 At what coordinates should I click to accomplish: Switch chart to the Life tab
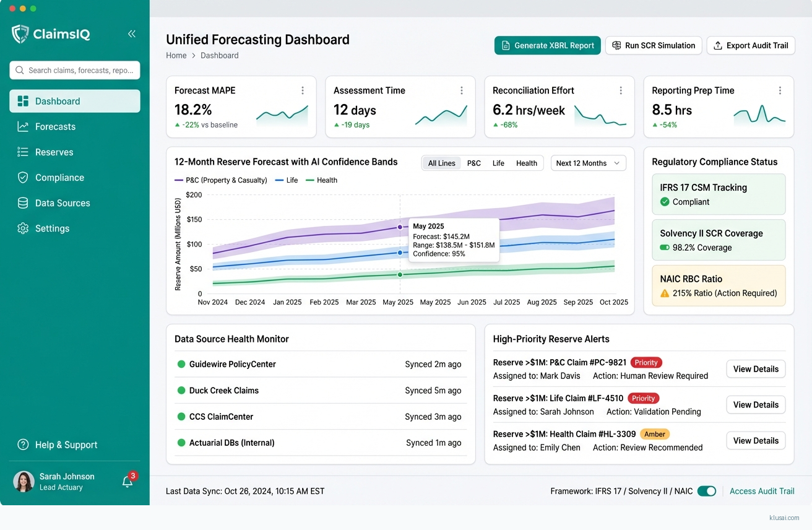[x=498, y=163]
